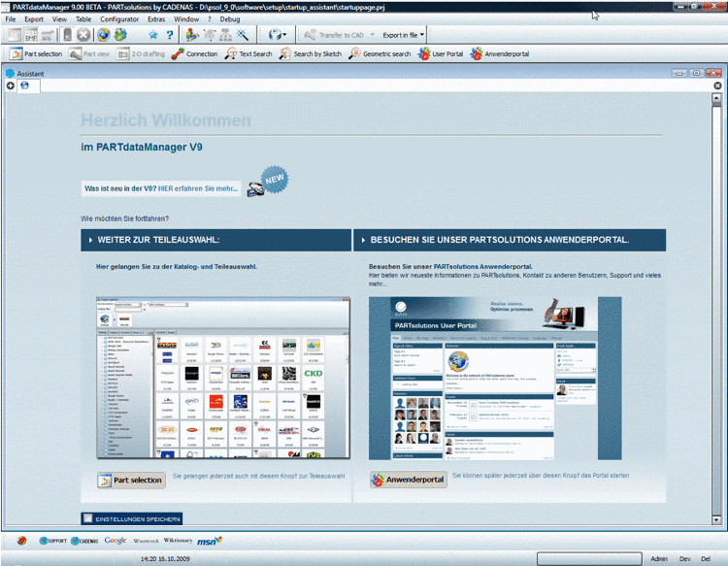This screenshot has width=728, height=566.
Task: Click the BMP export toolbar icon
Action: 31,35
